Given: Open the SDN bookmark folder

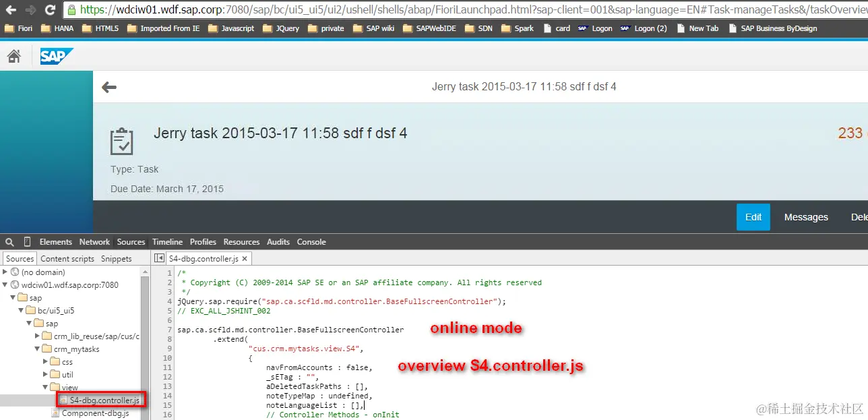Looking at the screenshot, I should pyautogui.click(x=478, y=28).
